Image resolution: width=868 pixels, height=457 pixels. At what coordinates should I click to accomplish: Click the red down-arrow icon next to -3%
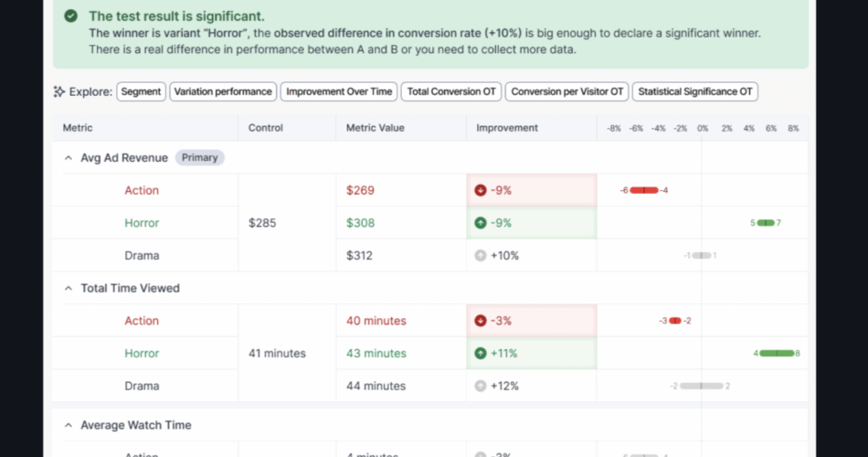coord(481,321)
